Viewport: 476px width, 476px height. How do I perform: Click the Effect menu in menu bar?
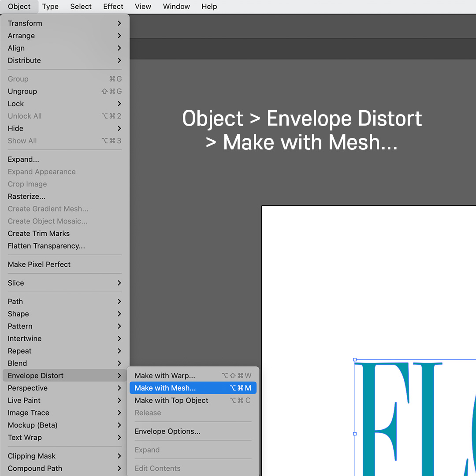pos(113,6)
